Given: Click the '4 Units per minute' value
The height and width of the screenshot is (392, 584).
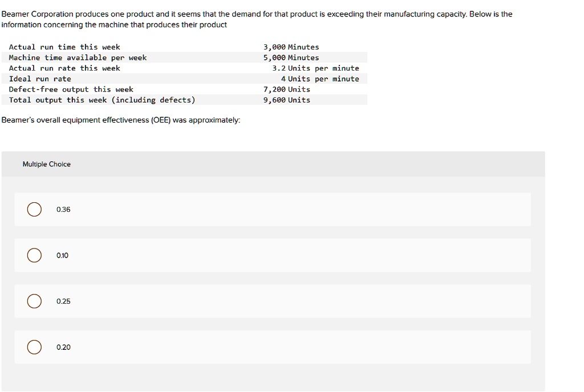Looking at the screenshot, I should [320, 79].
